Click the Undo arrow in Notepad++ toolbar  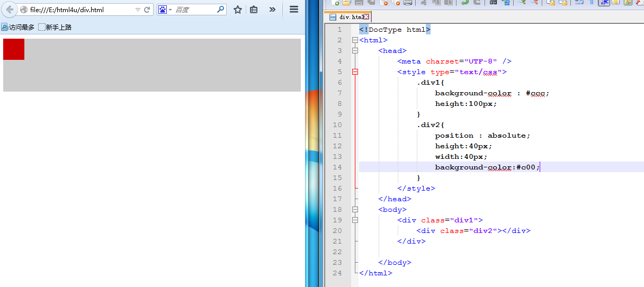pos(464,3)
